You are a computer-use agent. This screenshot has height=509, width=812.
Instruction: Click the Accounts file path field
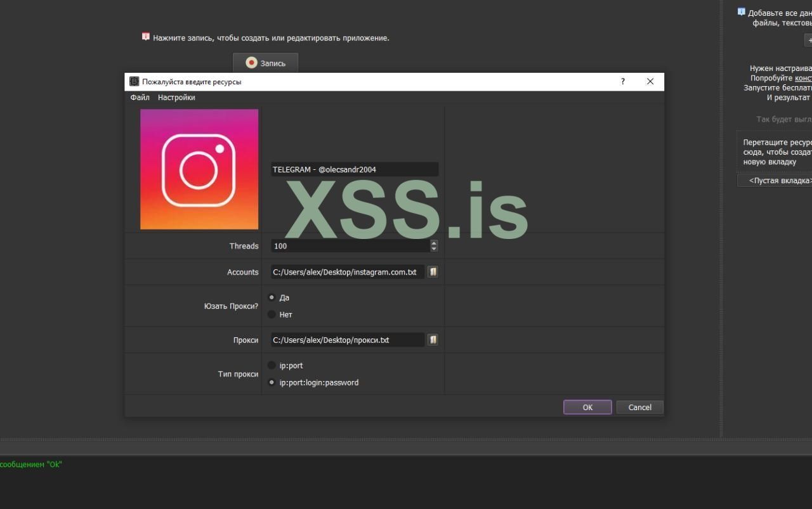[x=348, y=272]
